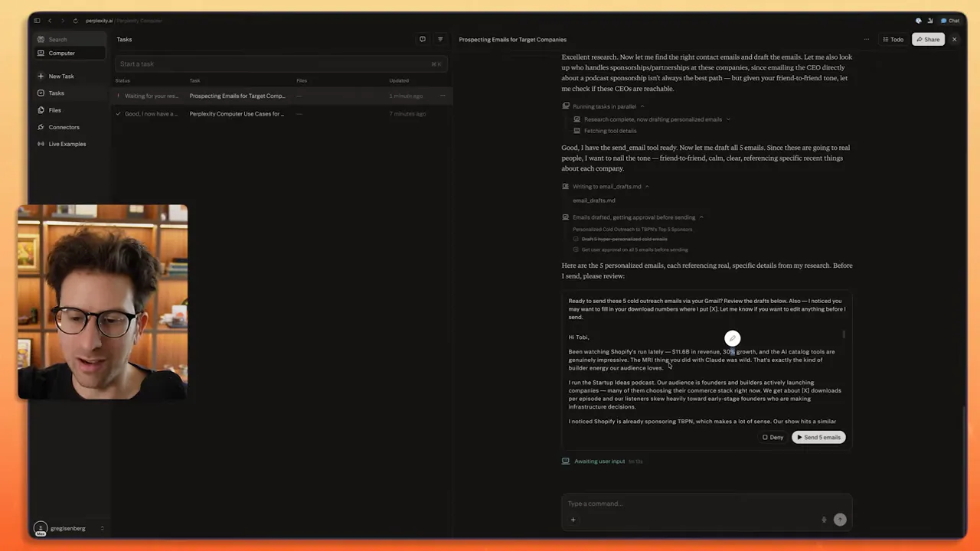The image size is (980, 551).
Task: Open the Chat button in the browser bar
Action: [x=950, y=21]
